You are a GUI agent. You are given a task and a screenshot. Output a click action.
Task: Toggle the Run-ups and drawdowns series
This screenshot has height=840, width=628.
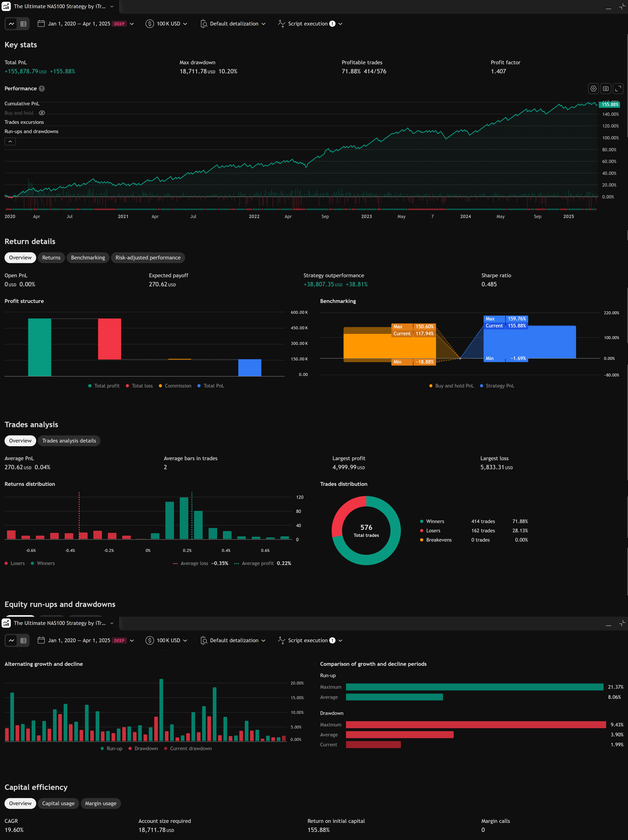31,131
